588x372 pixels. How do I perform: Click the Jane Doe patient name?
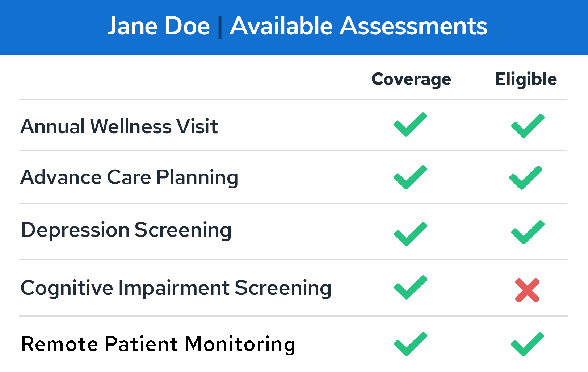coord(159,26)
